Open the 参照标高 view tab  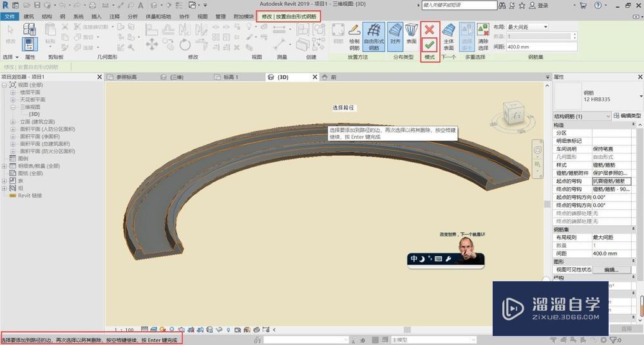(x=126, y=77)
